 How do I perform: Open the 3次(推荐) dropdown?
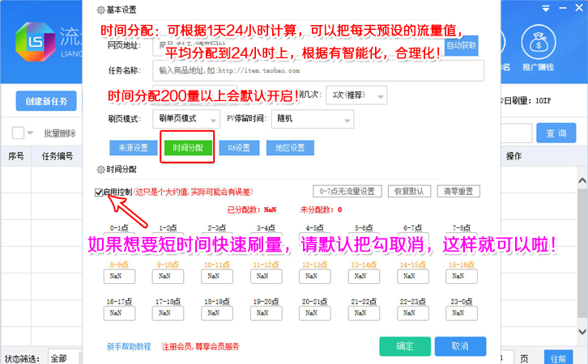[x=356, y=95]
